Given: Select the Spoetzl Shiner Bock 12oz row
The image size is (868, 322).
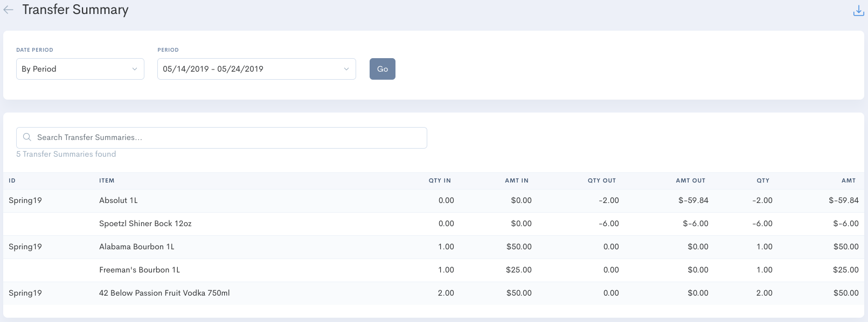Looking at the screenshot, I should tap(145, 223).
